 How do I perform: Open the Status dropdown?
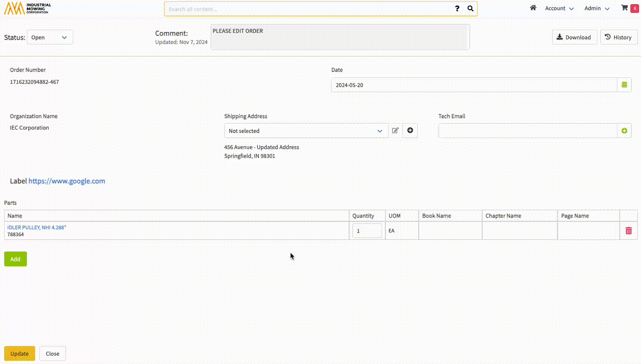tap(50, 38)
